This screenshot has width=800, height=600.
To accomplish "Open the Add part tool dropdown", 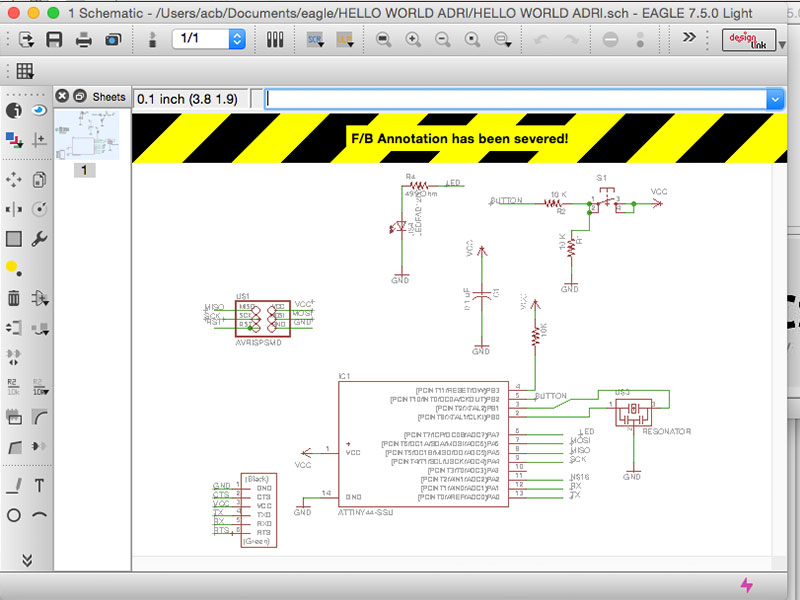I will (40, 298).
